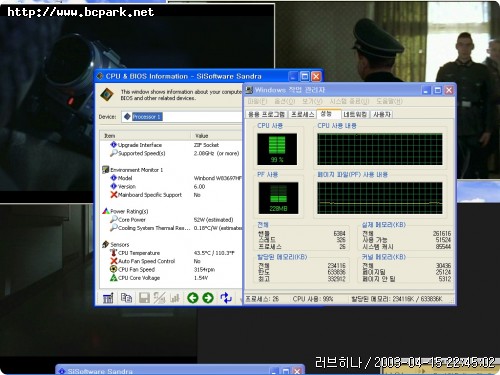
Task: Switch to the 네트워킹 tab
Action: coord(355,114)
